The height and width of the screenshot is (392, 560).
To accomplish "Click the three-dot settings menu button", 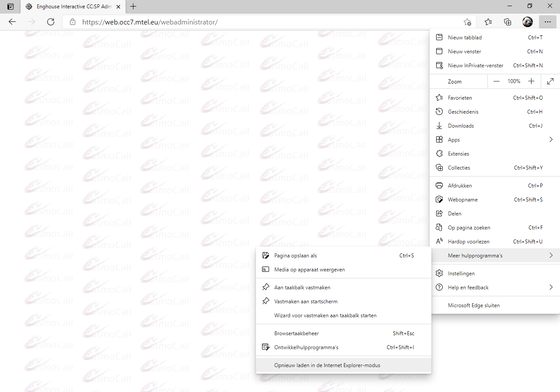I will pos(547,22).
